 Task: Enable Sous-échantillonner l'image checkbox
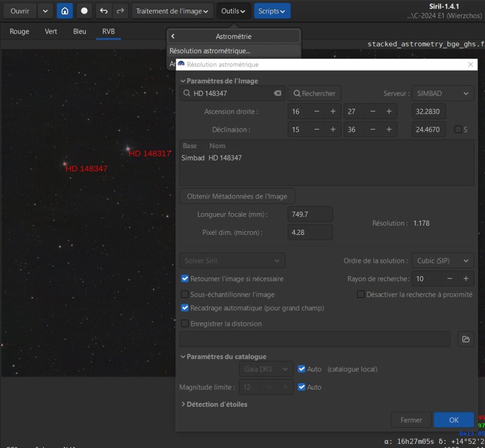pos(185,295)
